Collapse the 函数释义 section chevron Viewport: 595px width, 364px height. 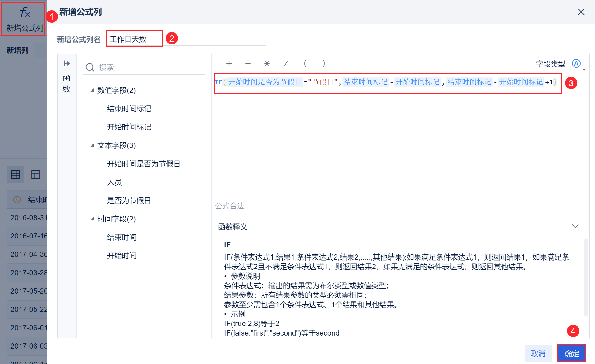point(575,226)
